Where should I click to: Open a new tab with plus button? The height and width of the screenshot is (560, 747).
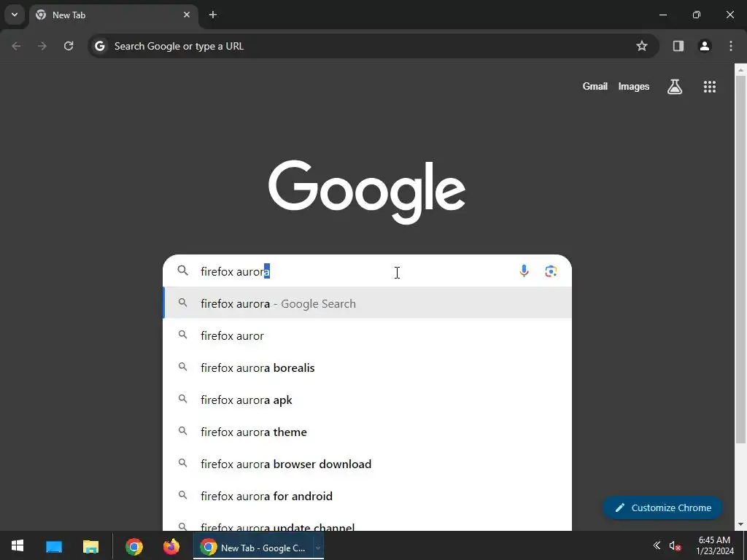(x=213, y=15)
